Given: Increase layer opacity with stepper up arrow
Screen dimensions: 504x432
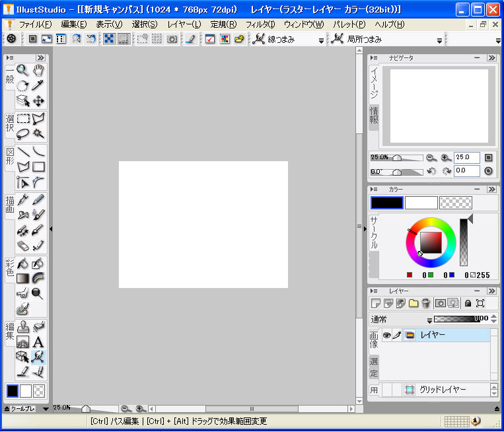Looking at the screenshot, I should click(494, 316).
